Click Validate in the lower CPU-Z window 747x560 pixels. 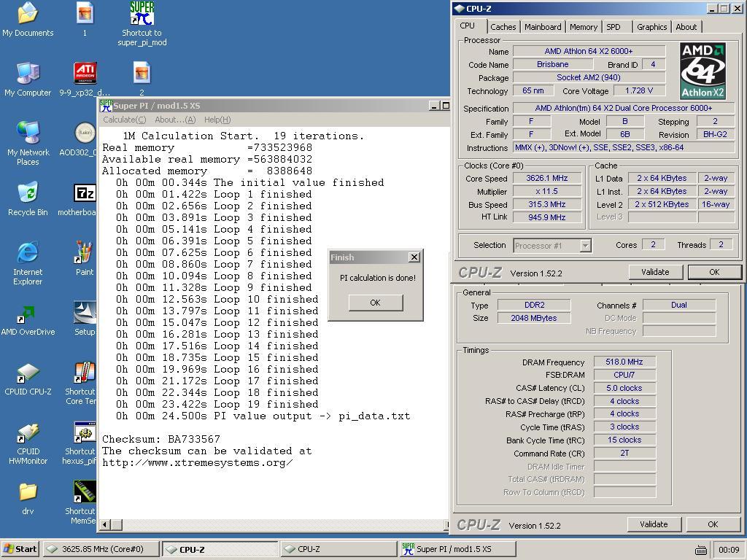[x=654, y=524]
